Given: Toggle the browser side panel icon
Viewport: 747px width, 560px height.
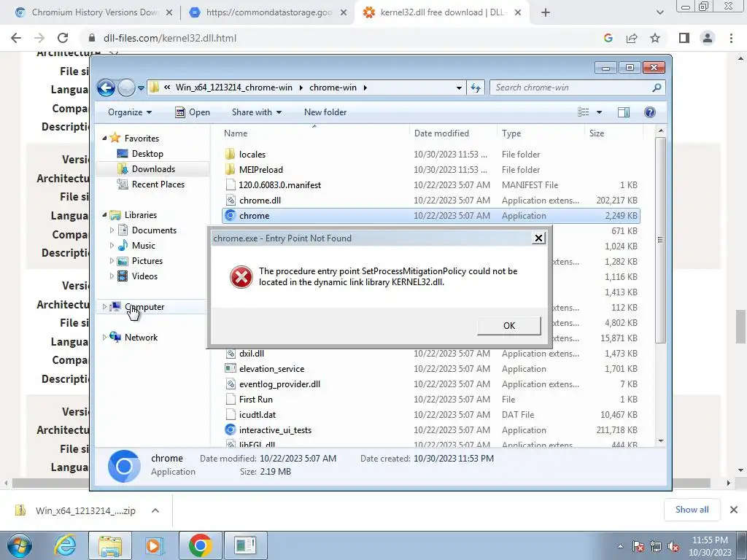Looking at the screenshot, I should [x=684, y=38].
